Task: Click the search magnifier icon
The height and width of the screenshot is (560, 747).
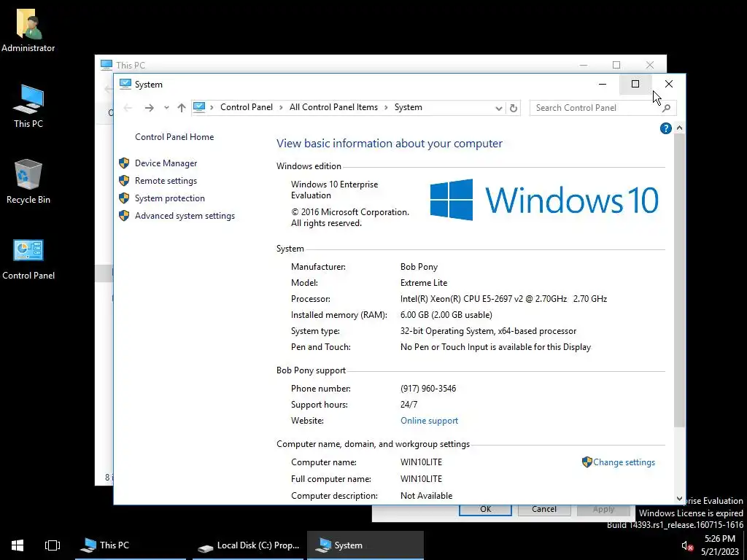Action: pyautogui.click(x=667, y=108)
